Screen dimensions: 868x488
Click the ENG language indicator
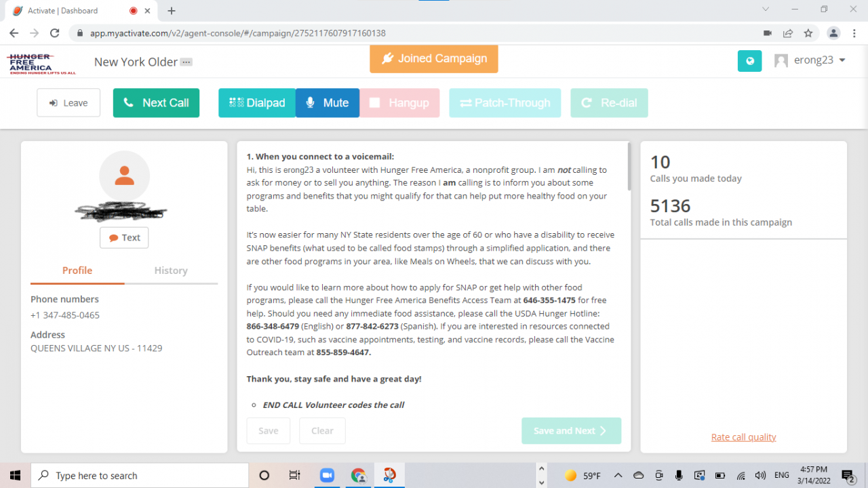tap(782, 475)
